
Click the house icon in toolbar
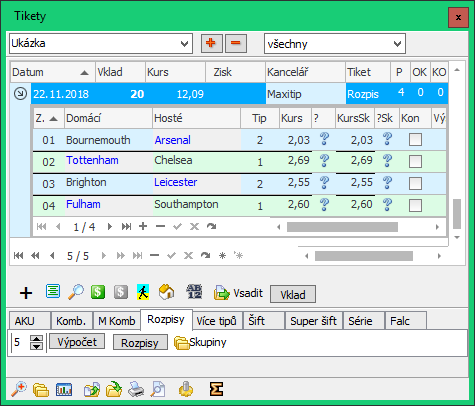[166, 292]
